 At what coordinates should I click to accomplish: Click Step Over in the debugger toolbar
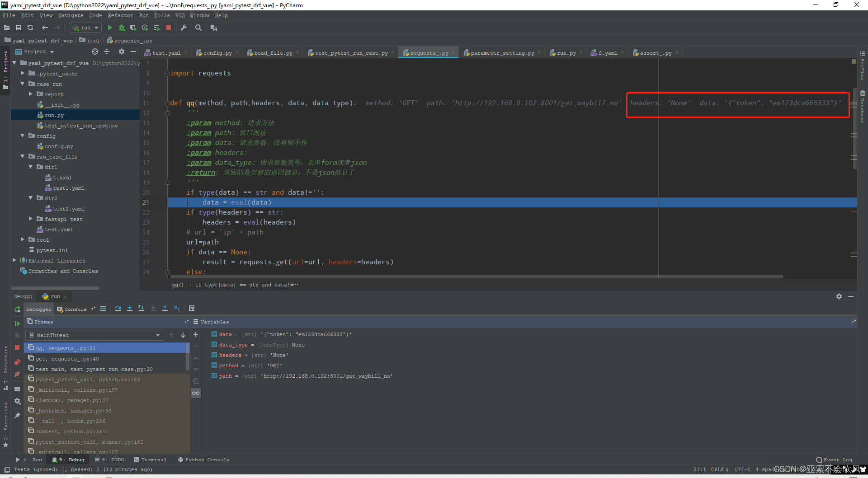coord(118,308)
